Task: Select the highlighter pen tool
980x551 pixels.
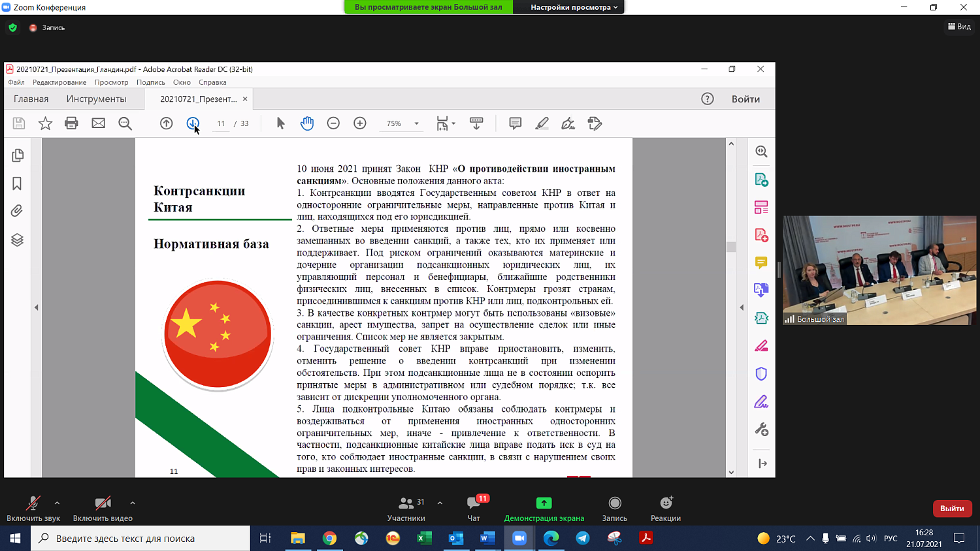Action: coord(542,123)
